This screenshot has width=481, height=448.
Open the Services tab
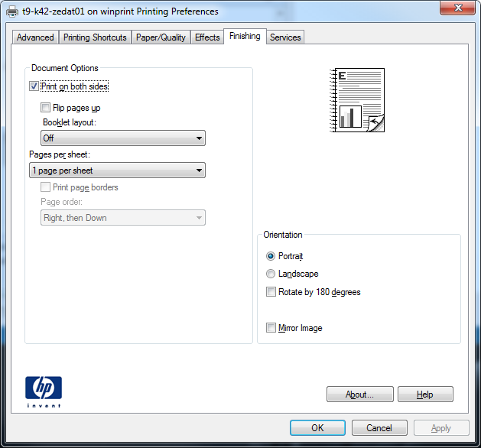[x=285, y=37]
